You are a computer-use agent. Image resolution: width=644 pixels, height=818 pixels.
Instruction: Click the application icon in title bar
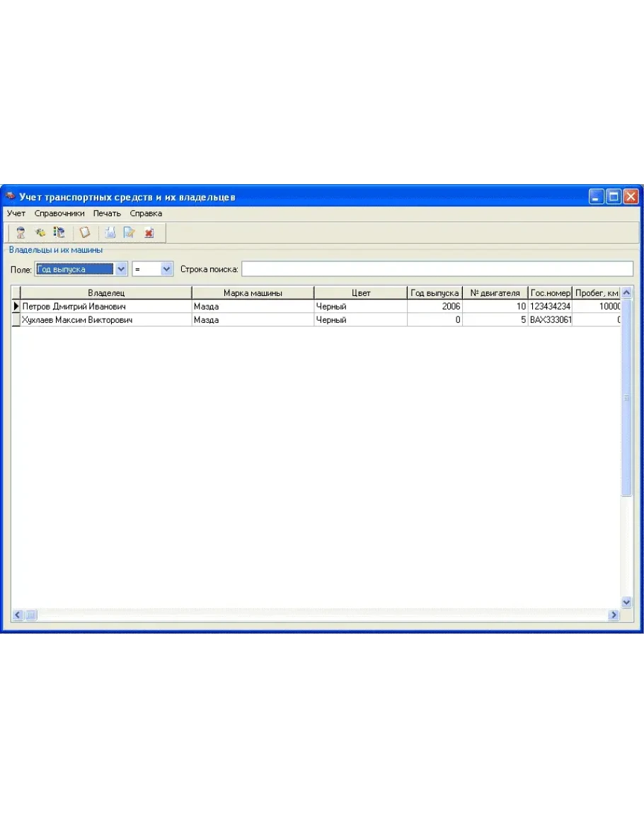tap(10, 196)
